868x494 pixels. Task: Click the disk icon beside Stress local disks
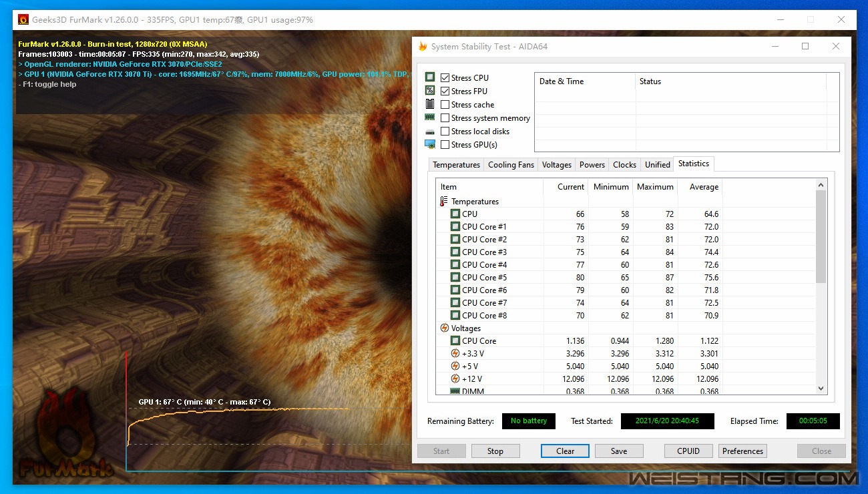(x=430, y=132)
